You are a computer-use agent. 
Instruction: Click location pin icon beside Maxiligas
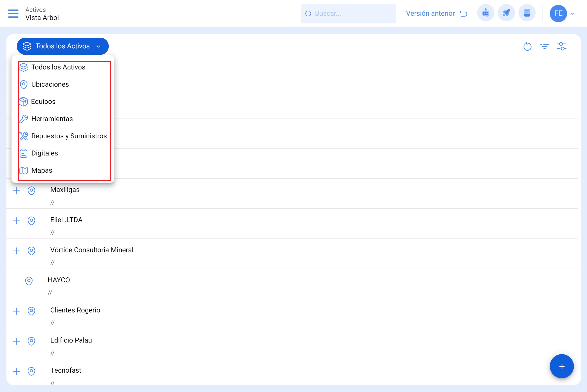31,191
